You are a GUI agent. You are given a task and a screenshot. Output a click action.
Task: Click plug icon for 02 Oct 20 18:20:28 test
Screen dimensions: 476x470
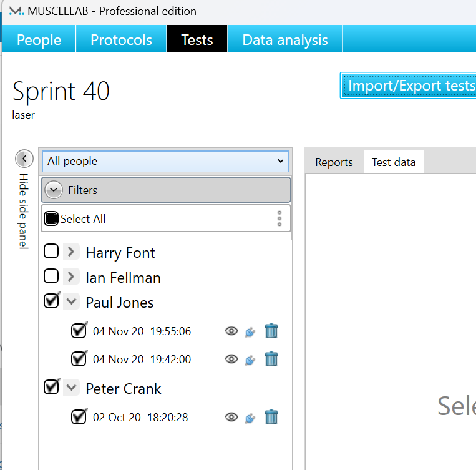click(x=250, y=418)
